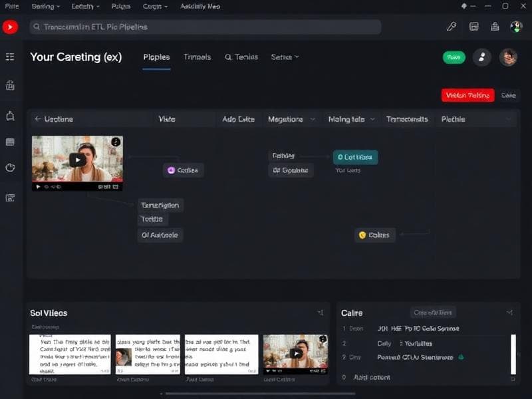The height and width of the screenshot is (399, 532).
Task: Click the red play logo icon
Action: [x=10, y=27]
